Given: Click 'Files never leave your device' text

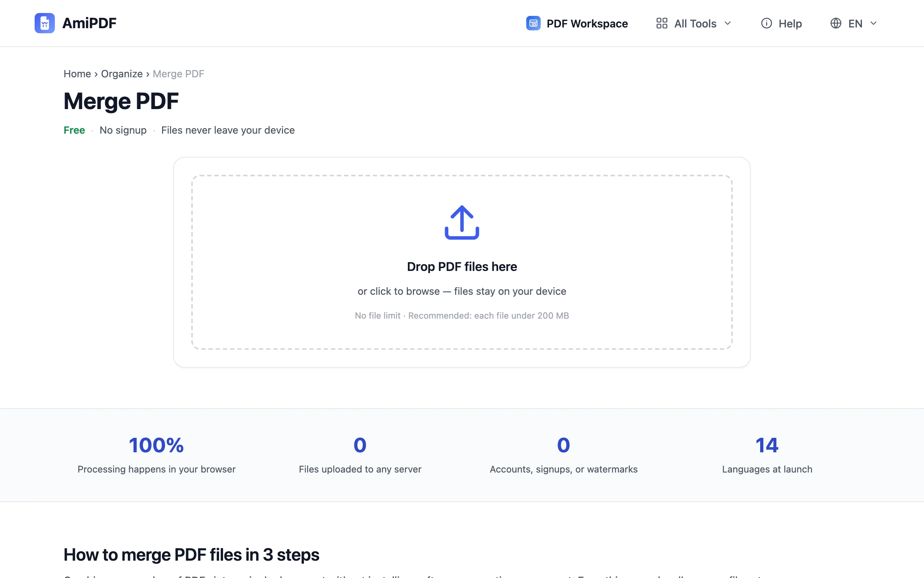Looking at the screenshot, I should click(x=228, y=130).
